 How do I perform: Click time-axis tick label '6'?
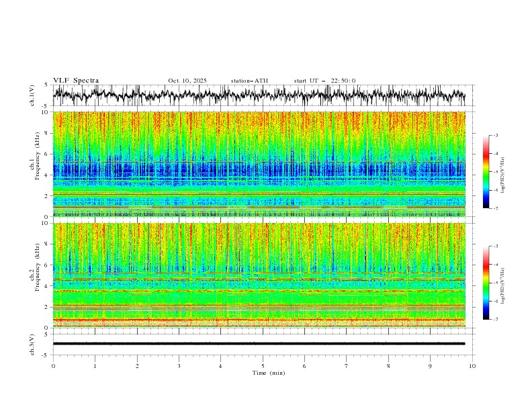(x=304, y=366)
